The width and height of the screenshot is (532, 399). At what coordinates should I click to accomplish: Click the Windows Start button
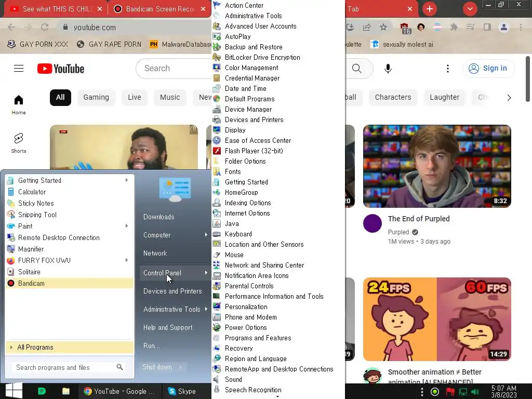14,391
